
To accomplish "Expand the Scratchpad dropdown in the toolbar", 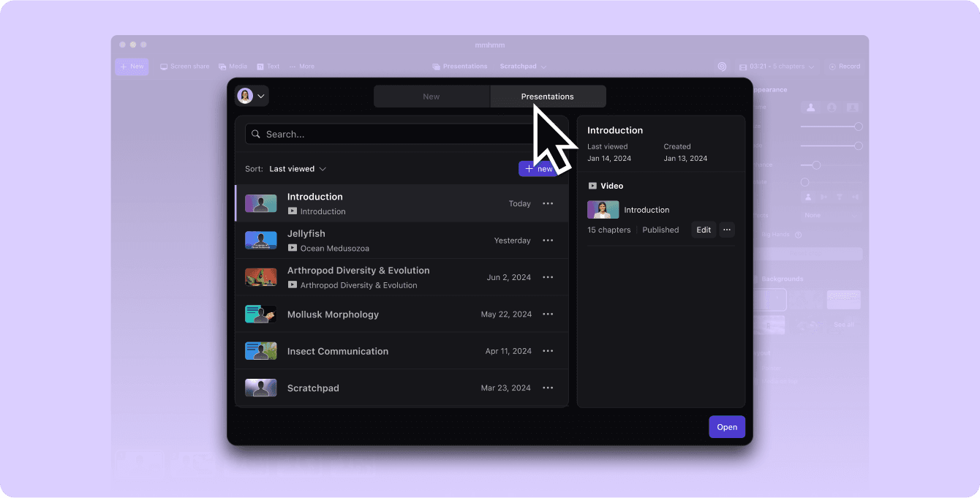I will 522,67.
